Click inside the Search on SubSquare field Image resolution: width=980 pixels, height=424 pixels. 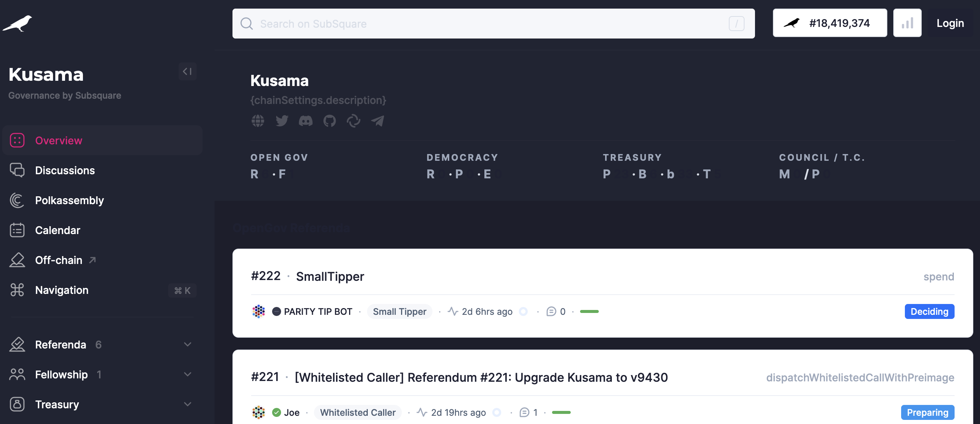(419, 23)
